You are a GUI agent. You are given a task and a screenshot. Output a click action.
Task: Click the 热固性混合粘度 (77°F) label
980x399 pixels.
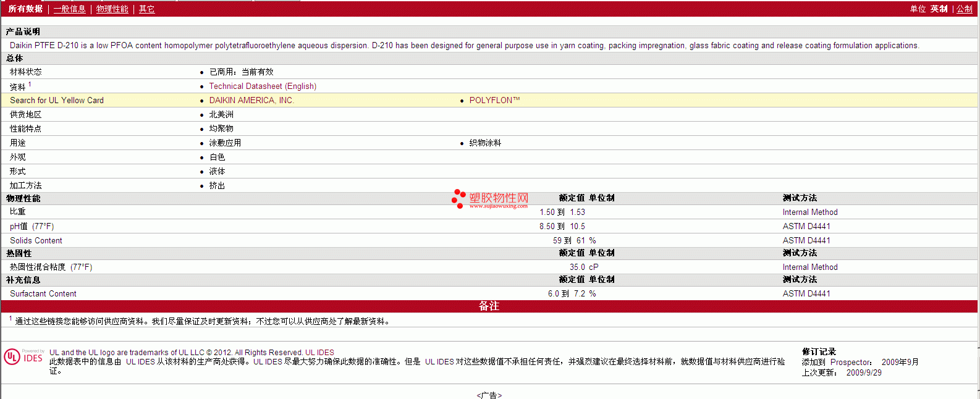(51, 267)
